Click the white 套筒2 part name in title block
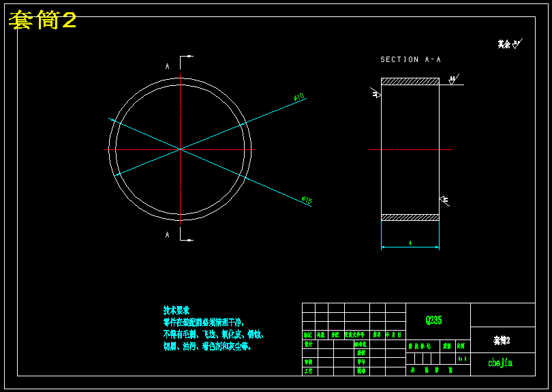552x392 pixels. (x=502, y=340)
